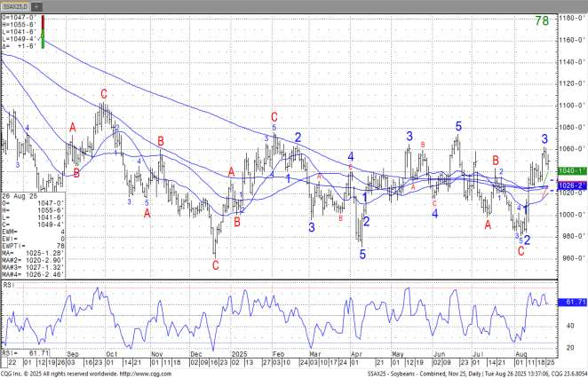588x378 pixels.
Task: Select blue wave 5 label below April low
Action: tap(362, 255)
